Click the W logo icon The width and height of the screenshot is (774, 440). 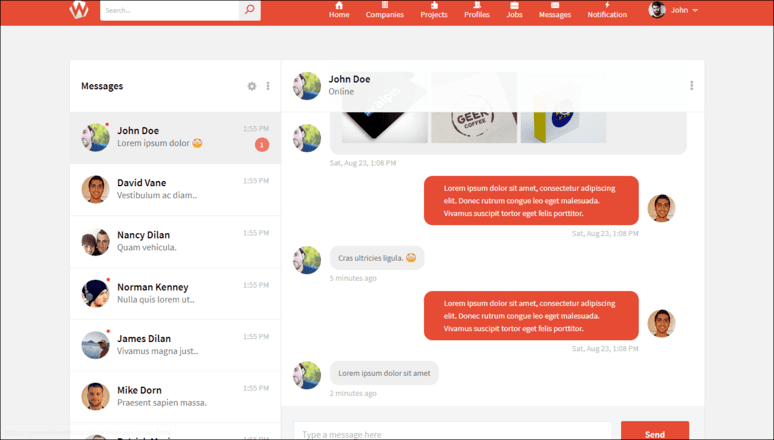point(79,10)
